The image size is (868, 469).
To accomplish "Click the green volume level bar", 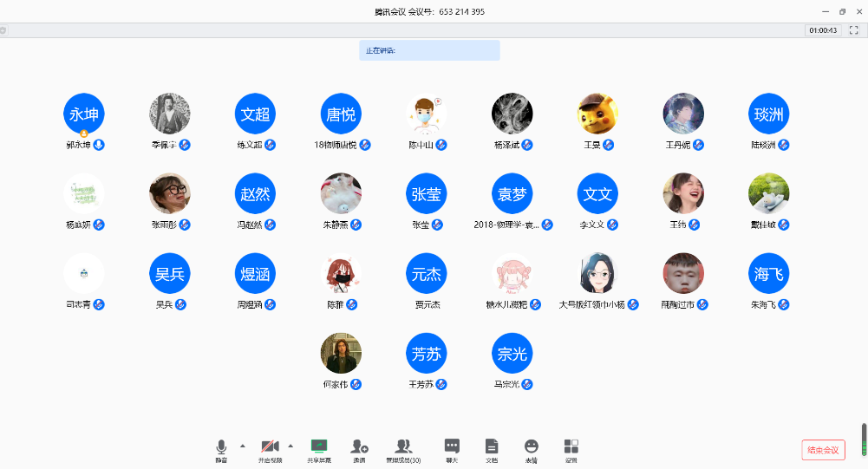I will coord(864,439).
